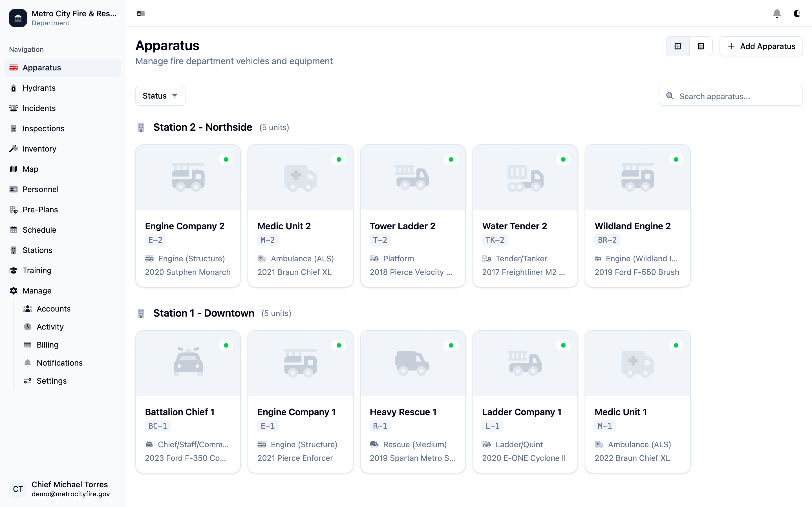This screenshot has height=507, width=812.
Task: Click the green status dot on Medic Unit 1
Action: pyautogui.click(x=676, y=345)
